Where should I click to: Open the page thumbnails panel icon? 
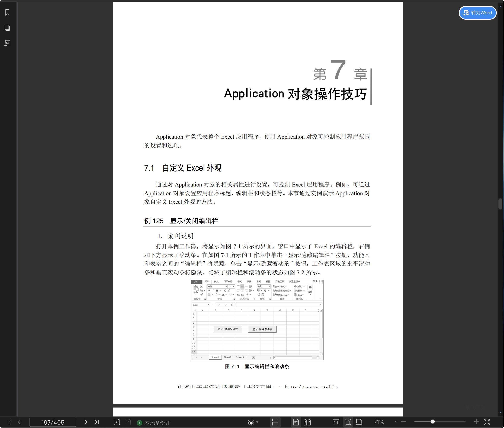pos(7,28)
